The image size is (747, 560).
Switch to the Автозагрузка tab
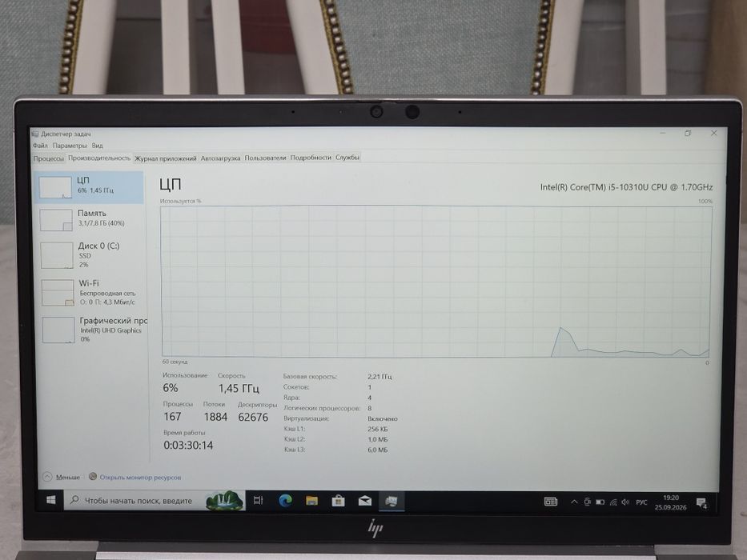220,158
